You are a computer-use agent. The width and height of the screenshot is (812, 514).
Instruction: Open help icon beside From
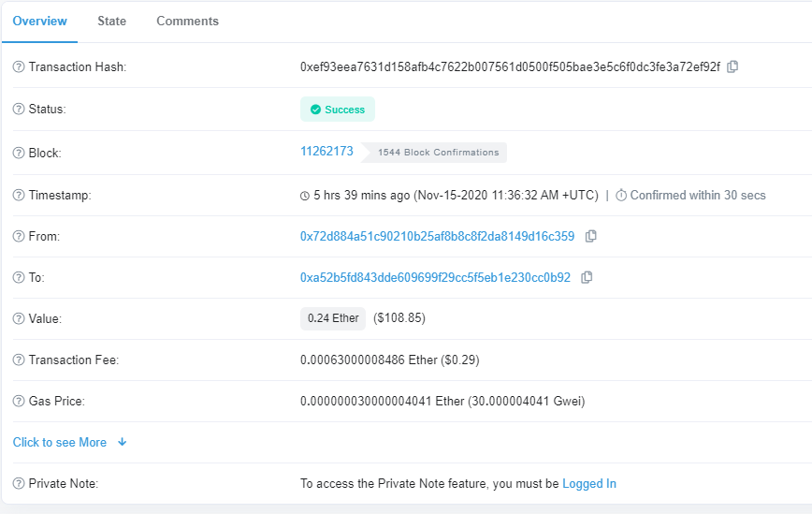pos(19,236)
